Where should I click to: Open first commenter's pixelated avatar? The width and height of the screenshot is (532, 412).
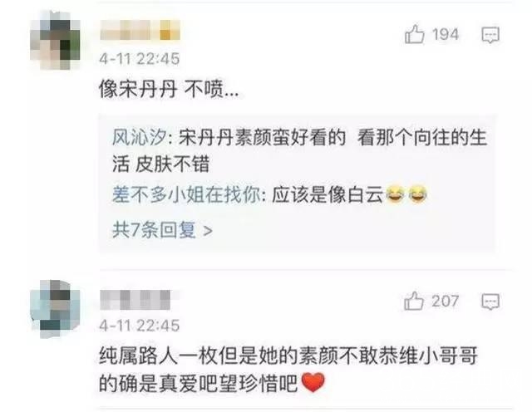56,41
